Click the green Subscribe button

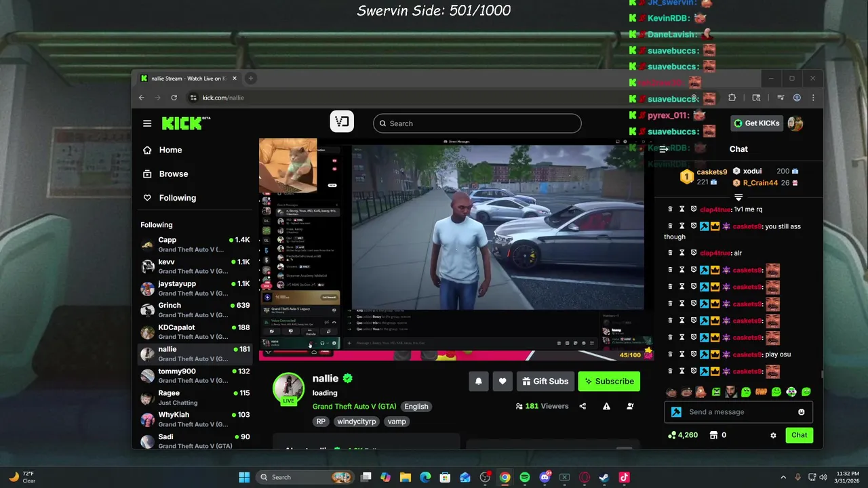coord(609,381)
